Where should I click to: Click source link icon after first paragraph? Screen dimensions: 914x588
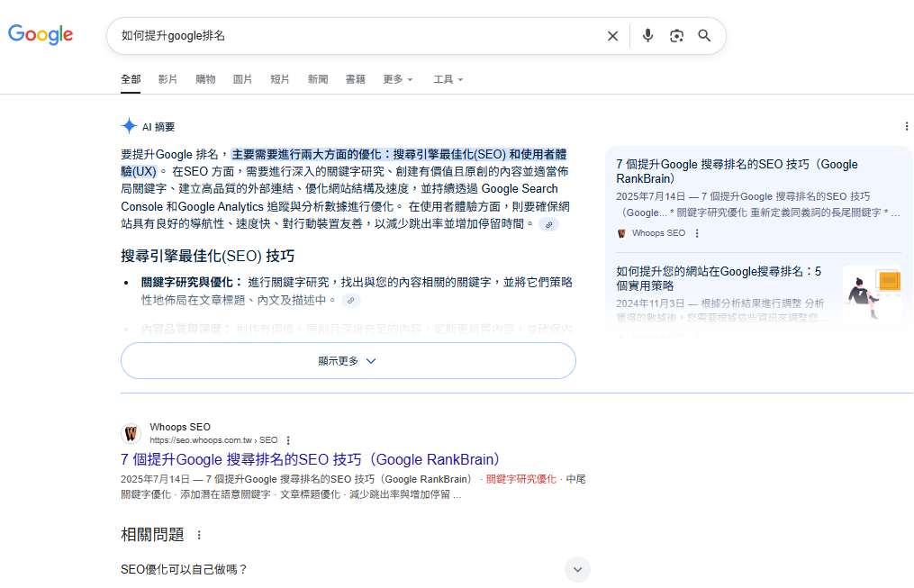coord(548,224)
